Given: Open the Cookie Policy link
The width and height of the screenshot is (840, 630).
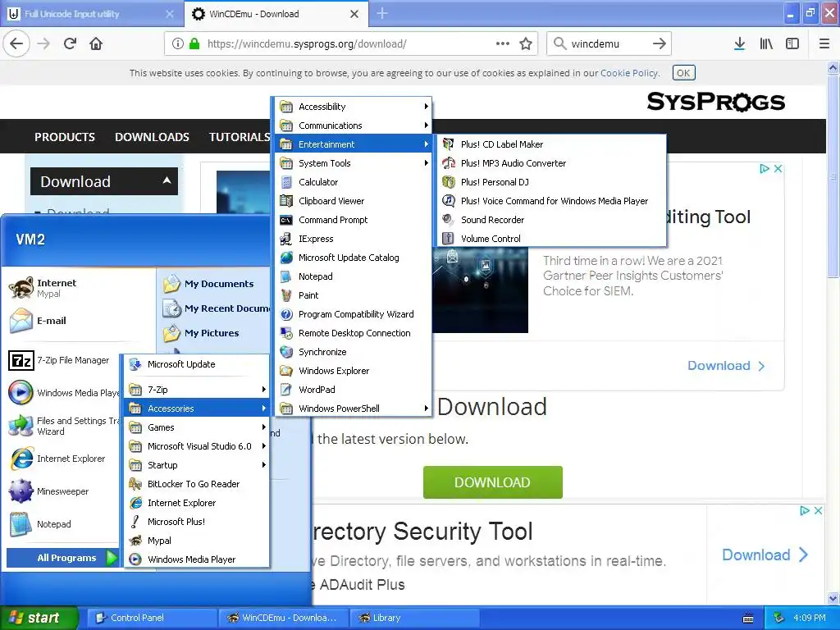Looking at the screenshot, I should click(x=629, y=73).
